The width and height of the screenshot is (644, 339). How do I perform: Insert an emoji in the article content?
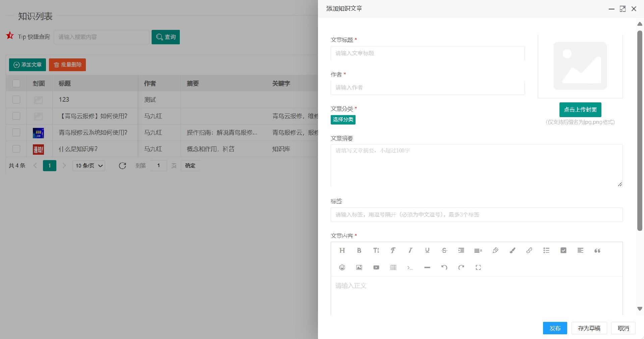(342, 268)
